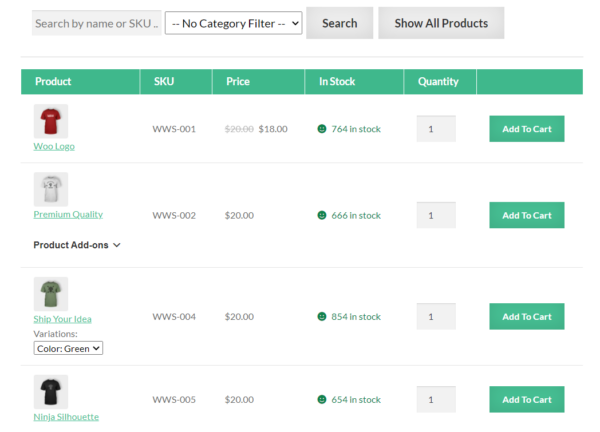Click the 666 in stock text
The image size is (600, 432).
pos(356,215)
